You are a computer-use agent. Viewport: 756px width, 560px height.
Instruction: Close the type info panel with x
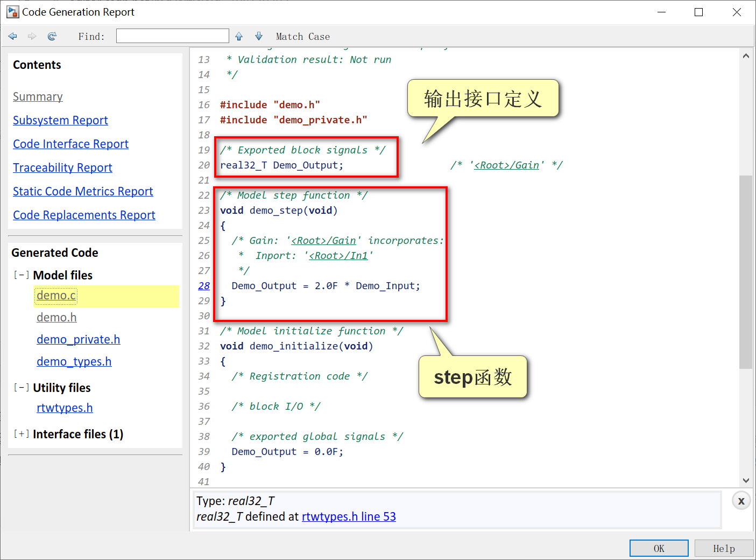click(741, 501)
